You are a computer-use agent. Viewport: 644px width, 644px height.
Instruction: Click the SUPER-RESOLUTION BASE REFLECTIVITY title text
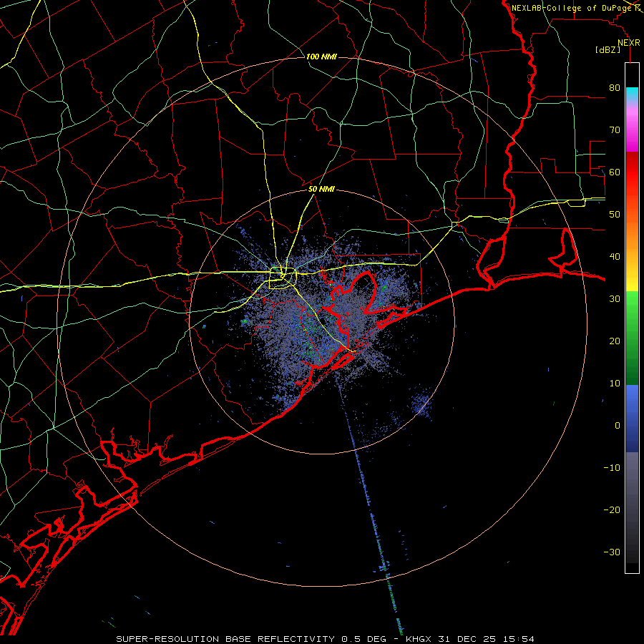(x=225, y=639)
